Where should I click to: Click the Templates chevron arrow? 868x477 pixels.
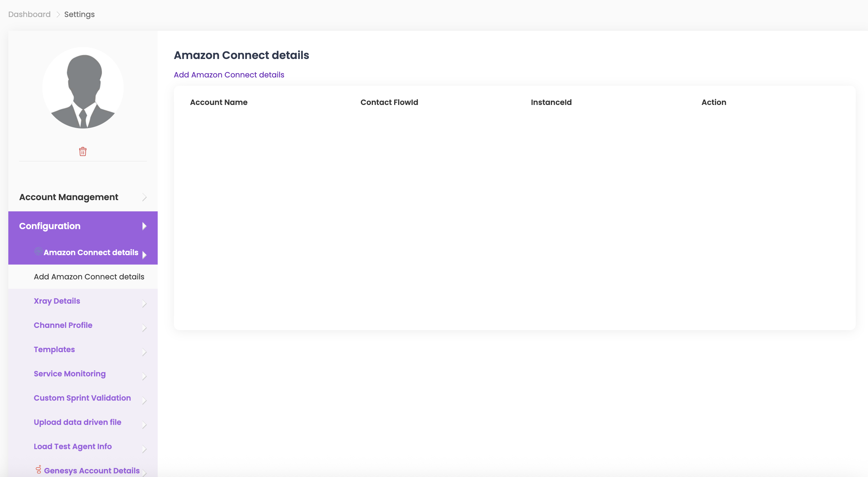tap(144, 352)
